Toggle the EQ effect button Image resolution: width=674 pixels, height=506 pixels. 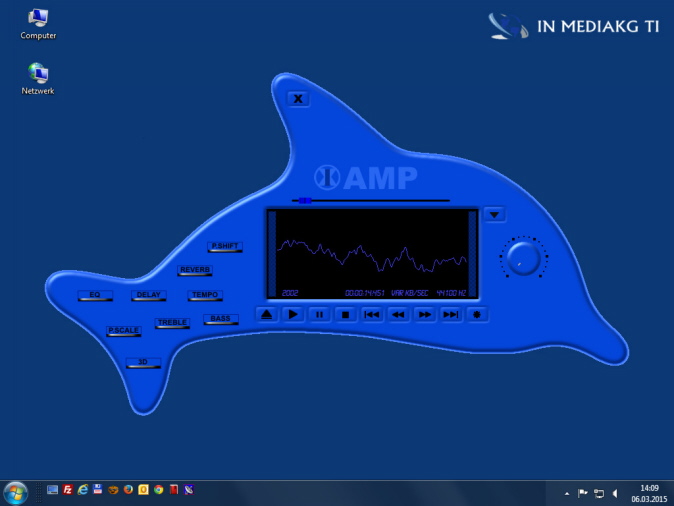coord(95,295)
